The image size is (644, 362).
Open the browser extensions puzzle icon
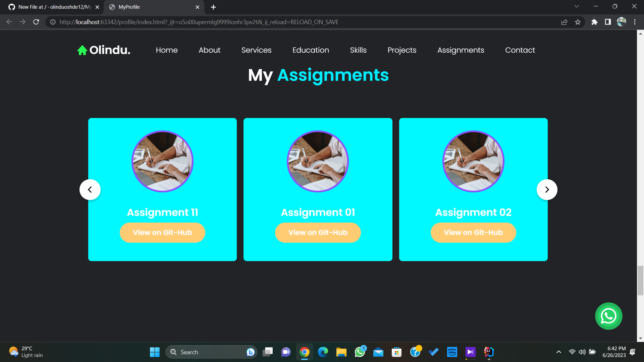(594, 22)
